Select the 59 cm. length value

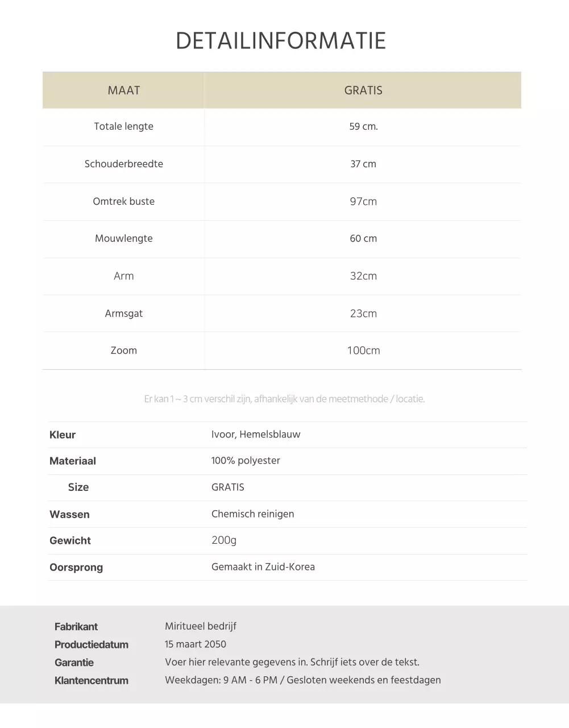(363, 126)
